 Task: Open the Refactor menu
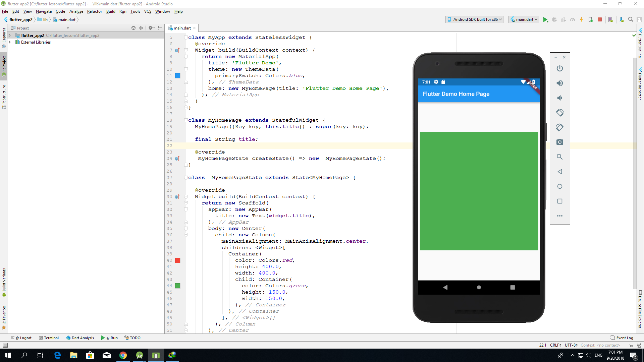(94, 11)
